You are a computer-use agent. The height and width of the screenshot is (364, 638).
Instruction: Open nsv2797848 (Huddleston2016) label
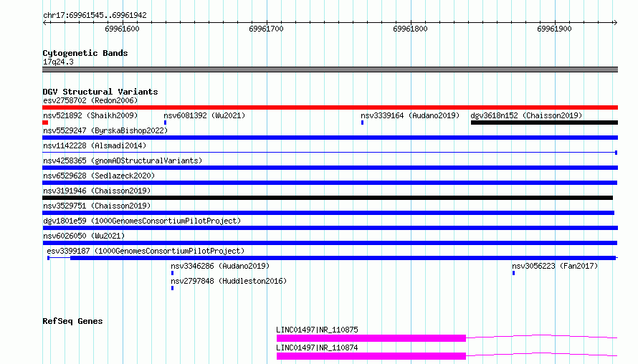click(x=229, y=281)
